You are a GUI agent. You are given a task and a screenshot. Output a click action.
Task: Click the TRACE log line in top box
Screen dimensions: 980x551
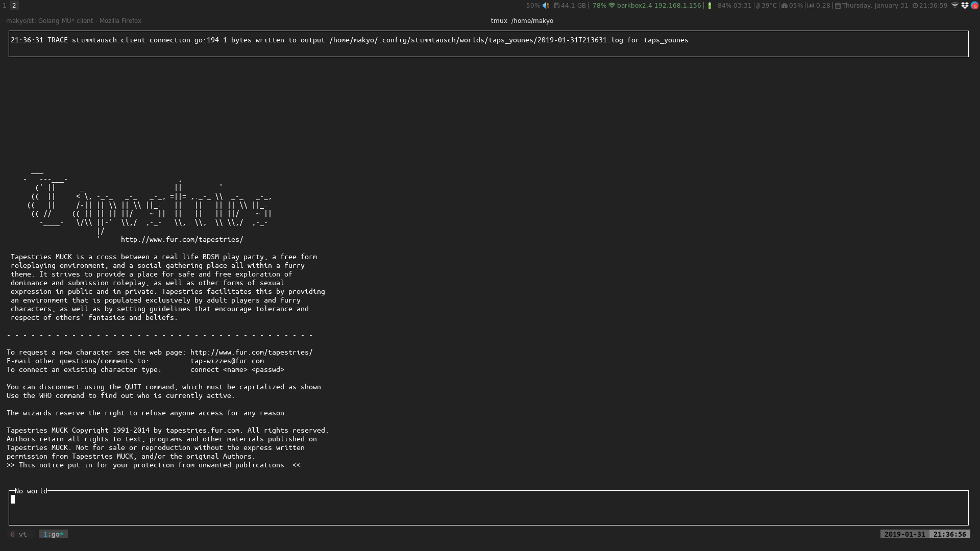point(349,40)
